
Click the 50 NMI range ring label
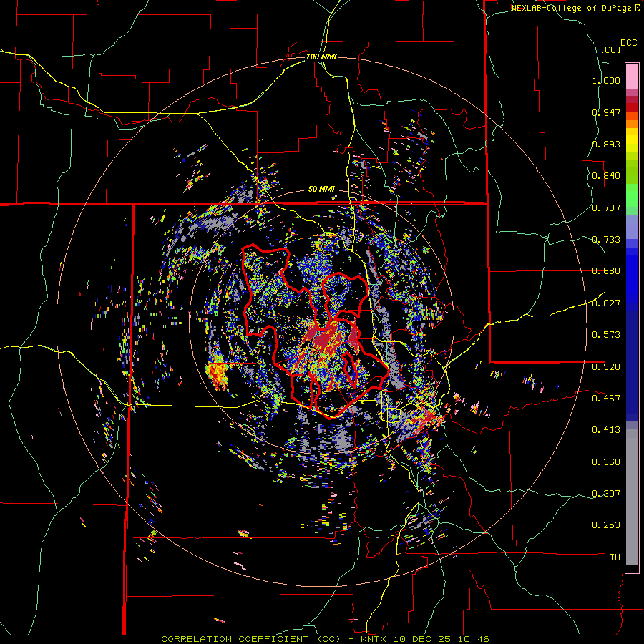point(321,190)
